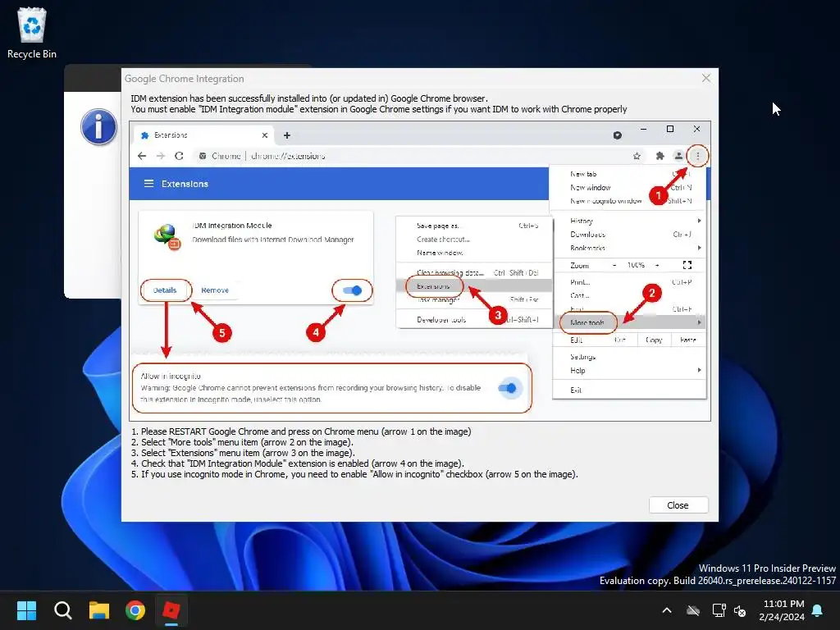Toggle the IDM Integration Module enable switch
The image size is (840, 630).
(353, 290)
